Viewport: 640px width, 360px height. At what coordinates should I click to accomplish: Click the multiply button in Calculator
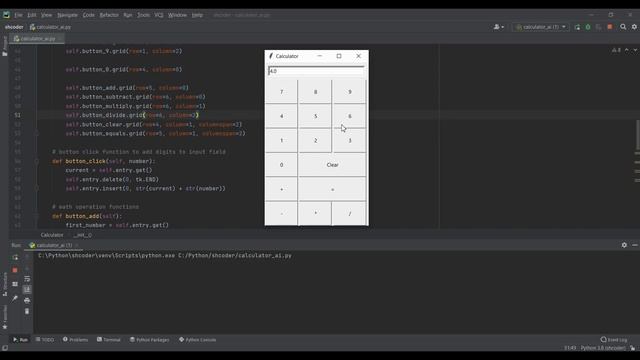tap(315, 213)
